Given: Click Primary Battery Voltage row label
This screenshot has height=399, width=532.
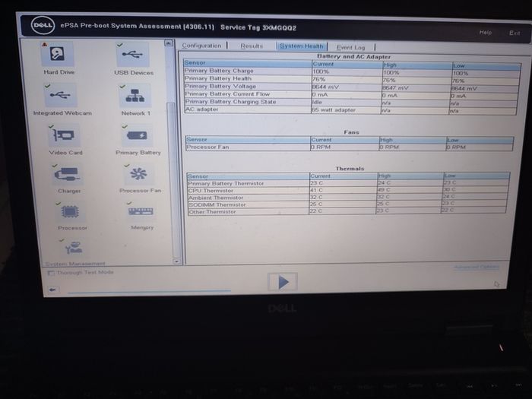Looking at the screenshot, I should point(220,86).
